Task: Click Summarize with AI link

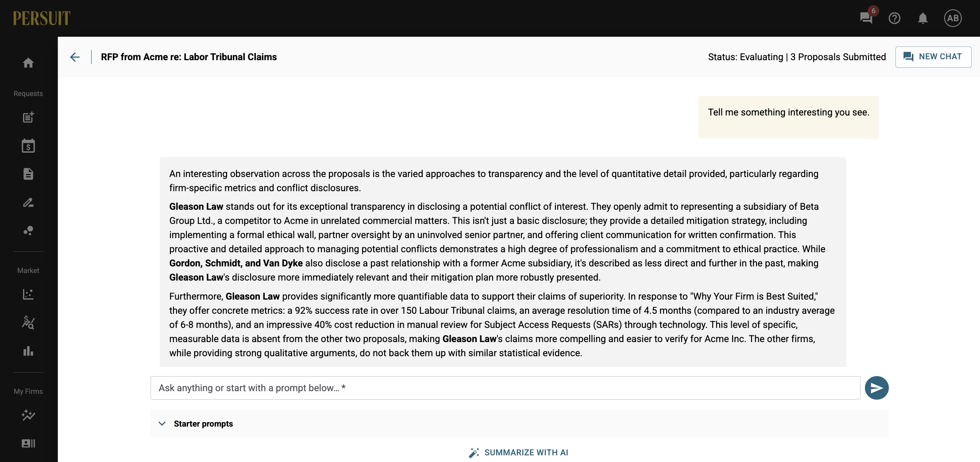Action: (x=519, y=452)
